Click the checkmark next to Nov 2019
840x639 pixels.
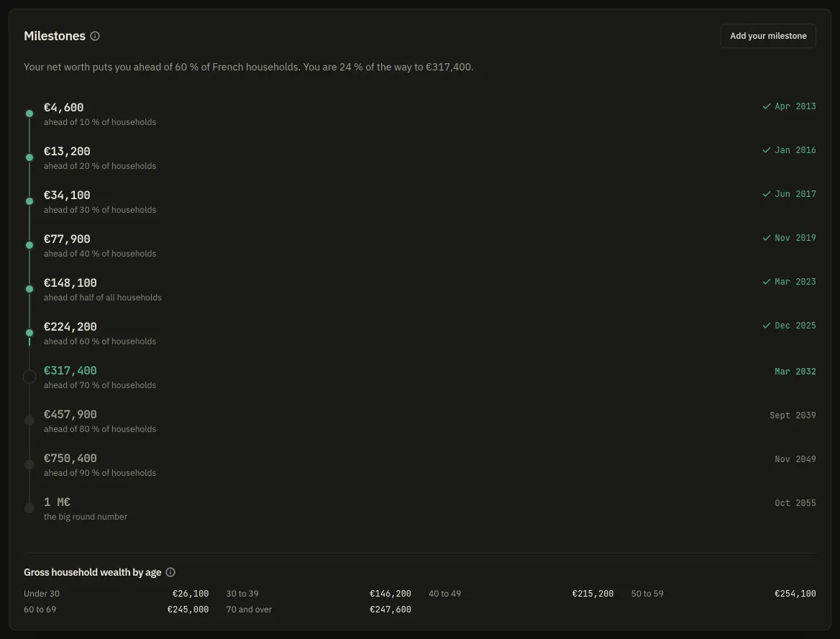pos(766,238)
